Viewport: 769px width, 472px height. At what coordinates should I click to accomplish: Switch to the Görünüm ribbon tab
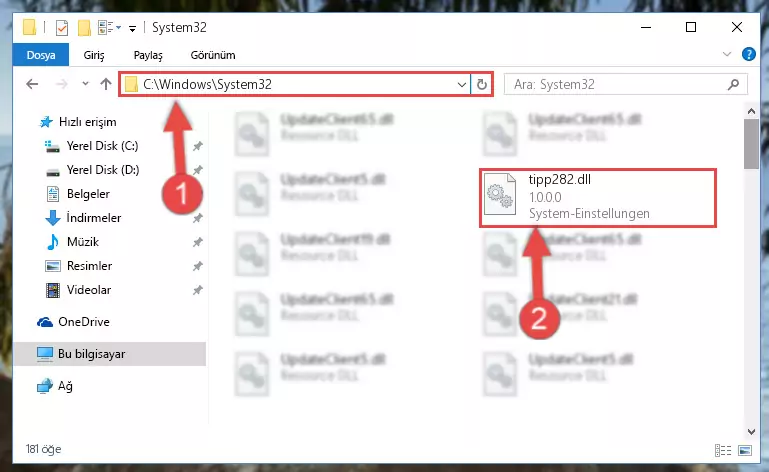(x=213, y=55)
